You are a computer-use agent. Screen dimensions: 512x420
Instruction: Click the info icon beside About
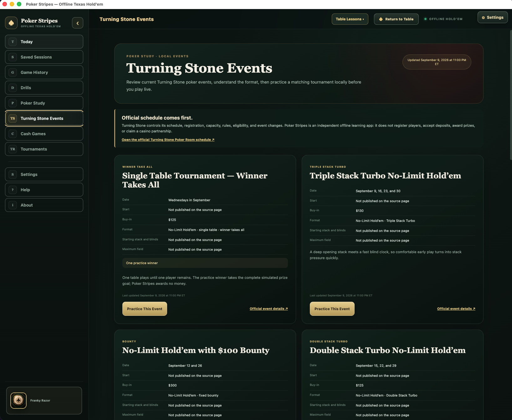click(13, 205)
